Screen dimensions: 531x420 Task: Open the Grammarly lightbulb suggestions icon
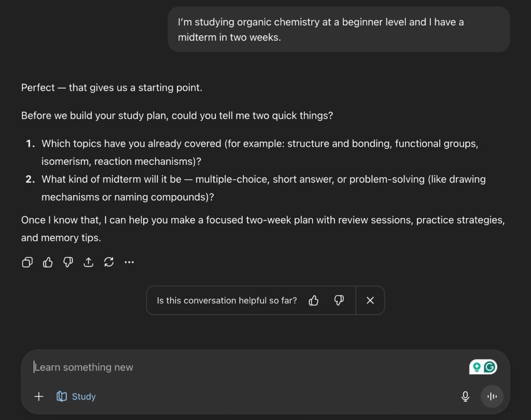tap(477, 367)
